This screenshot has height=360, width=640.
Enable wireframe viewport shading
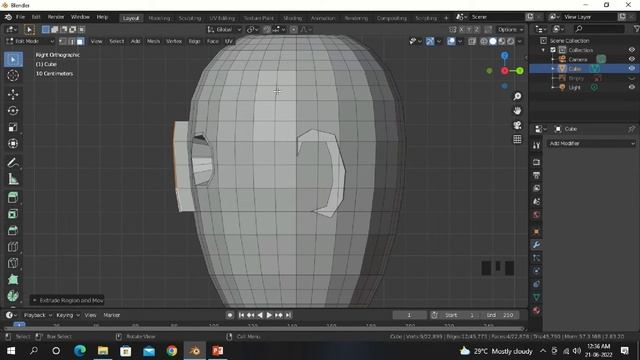tap(484, 41)
